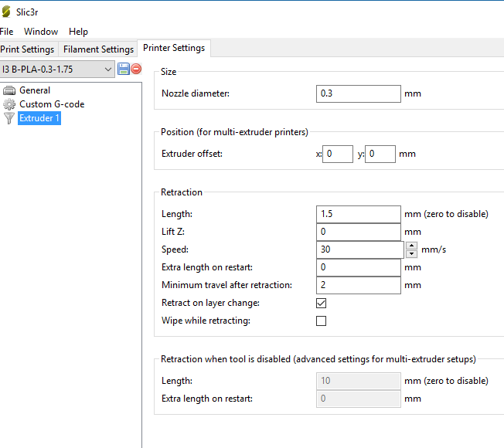Click the red delete preset icon
This screenshot has height=448, width=504.
pos(136,70)
